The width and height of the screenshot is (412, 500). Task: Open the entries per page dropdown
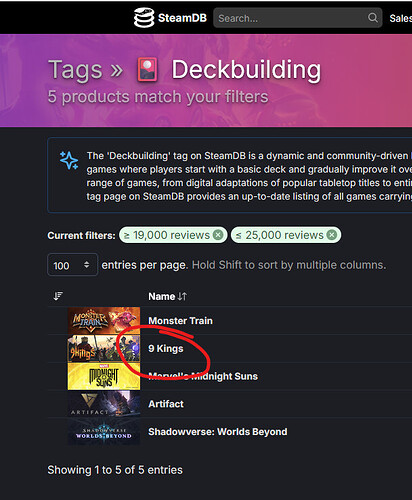(x=72, y=265)
